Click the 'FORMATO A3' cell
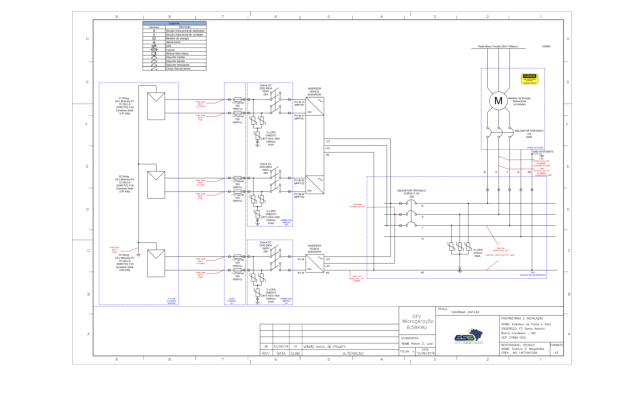The image size is (644, 418). 557,349
